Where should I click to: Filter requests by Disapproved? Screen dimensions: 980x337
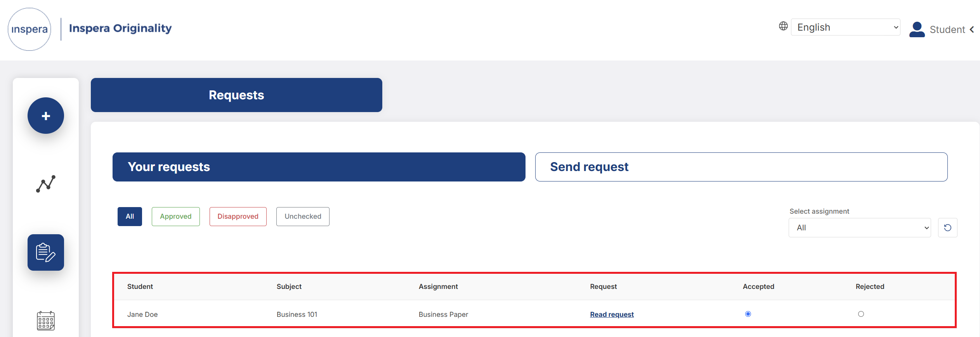coord(238,216)
